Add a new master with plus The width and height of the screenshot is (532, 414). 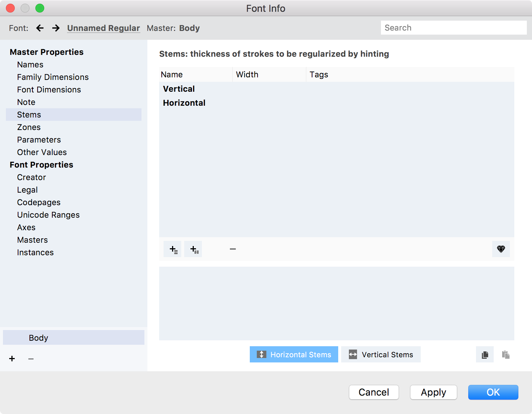pyautogui.click(x=12, y=359)
